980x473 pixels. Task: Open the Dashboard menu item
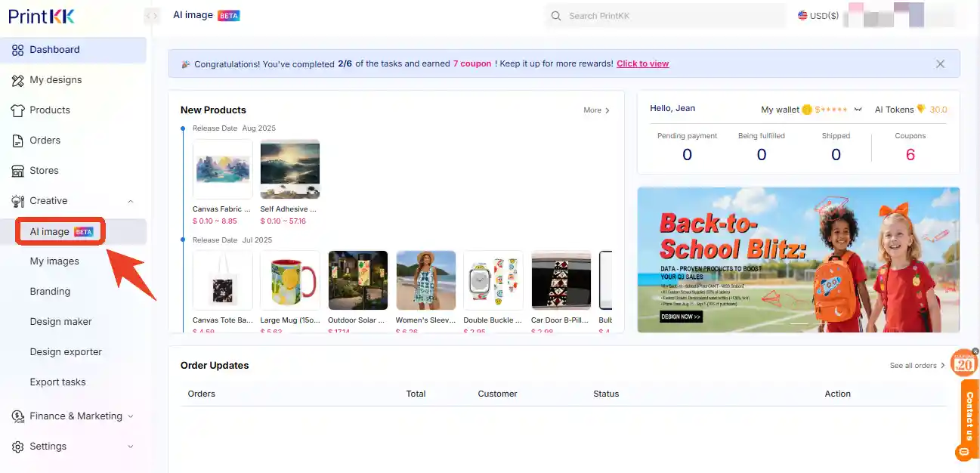[73, 50]
